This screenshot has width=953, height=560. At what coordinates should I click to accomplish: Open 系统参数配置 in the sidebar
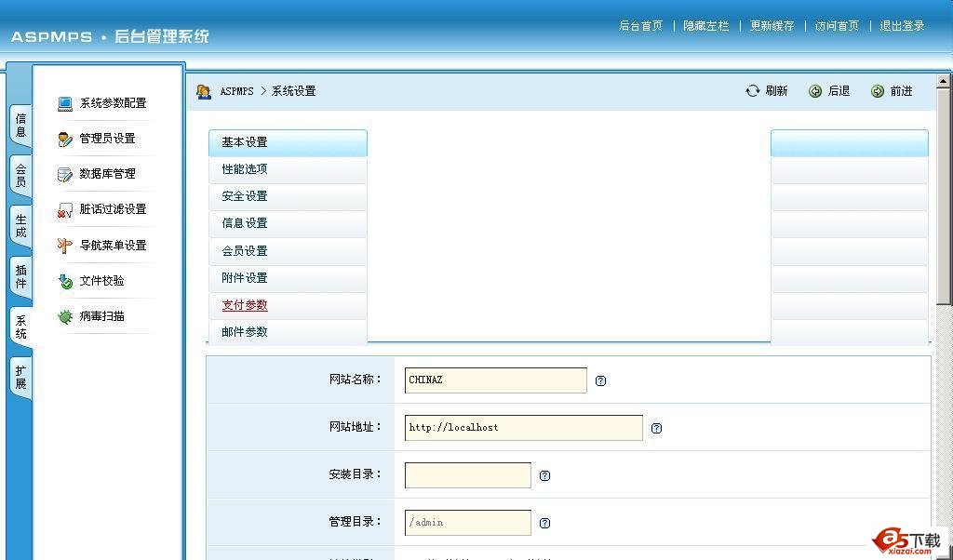click(113, 103)
